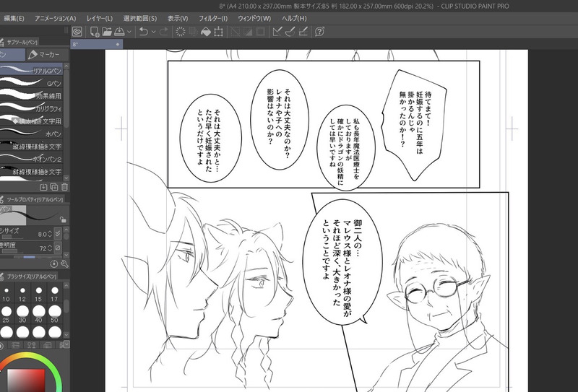
Task: Adjust the ブラシサイズ slider bar
Action: (x=11, y=237)
